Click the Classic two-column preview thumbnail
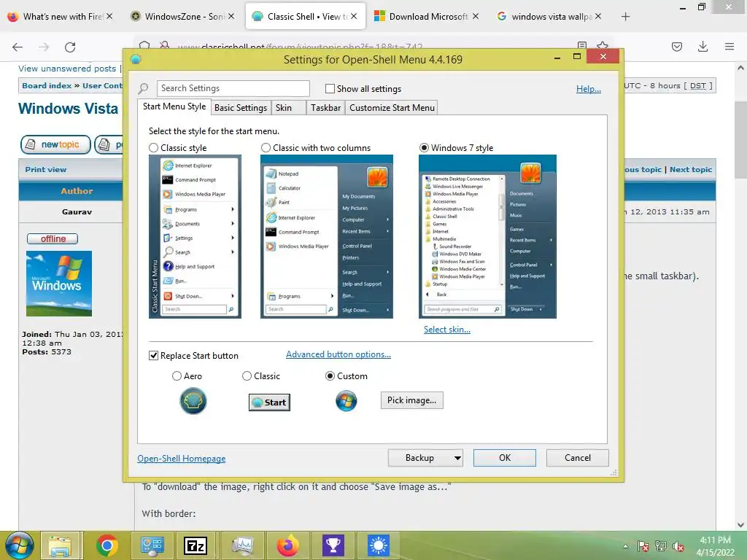The height and width of the screenshot is (560, 747). pyautogui.click(x=326, y=237)
